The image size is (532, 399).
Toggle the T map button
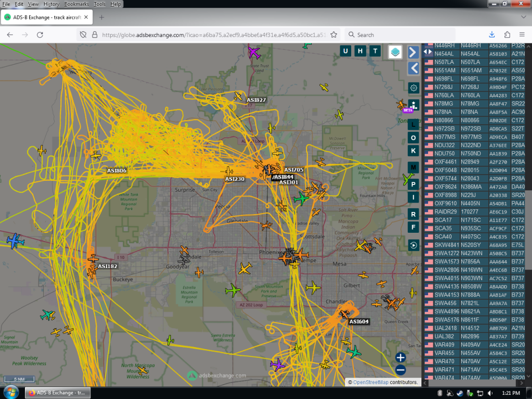click(x=375, y=51)
